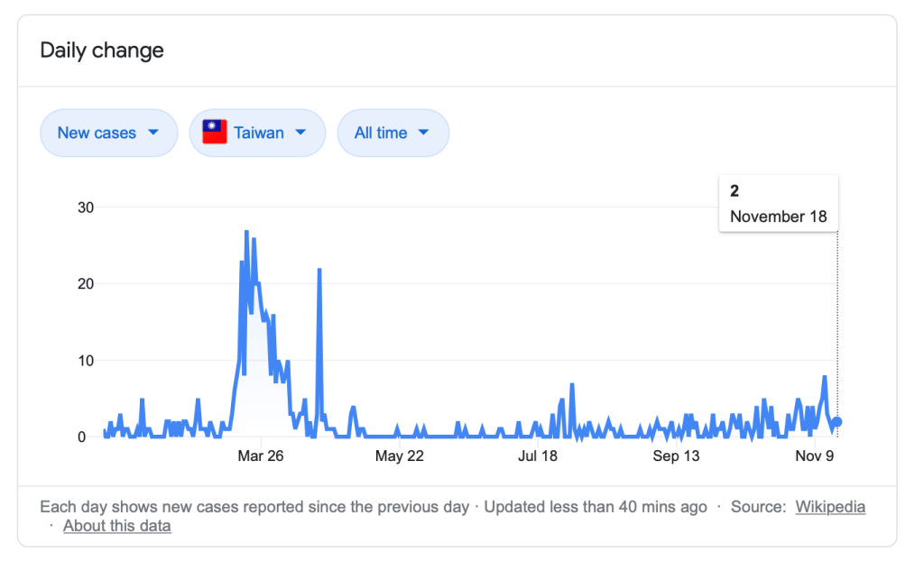Click the arrow beside New cases
Image resolution: width=924 pixels, height=571 pixels.
point(152,133)
